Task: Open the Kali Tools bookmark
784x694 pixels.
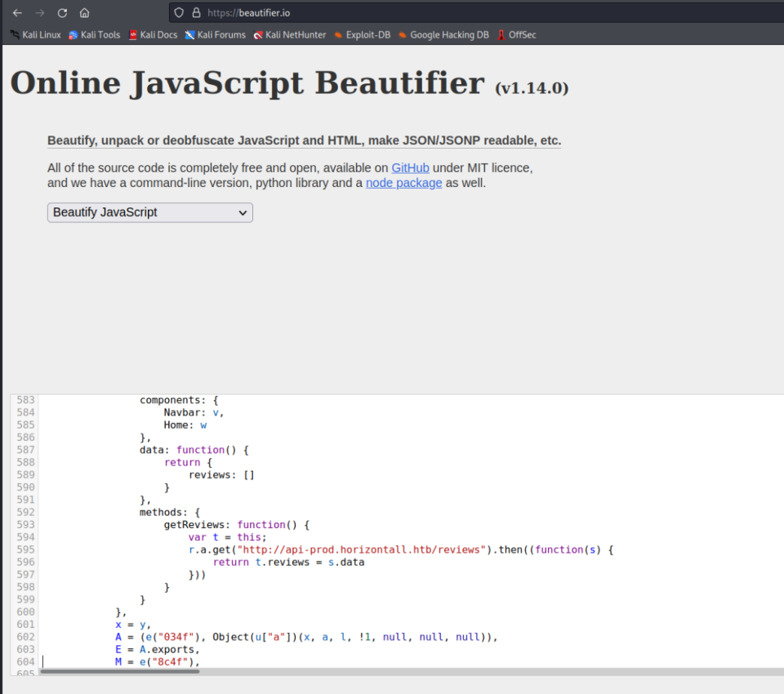Action: click(x=95, y=35)
